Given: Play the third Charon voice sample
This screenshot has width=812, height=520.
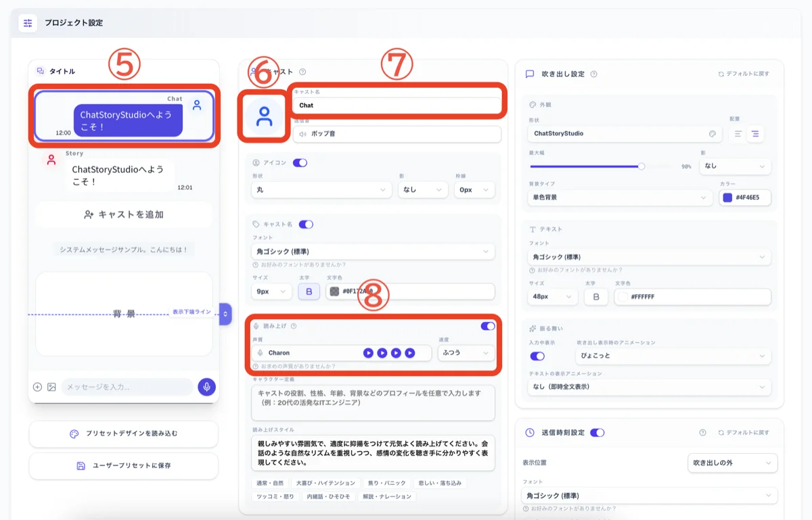Looking at the screenshot, I should pyautogui.click(x=396, y=353).
